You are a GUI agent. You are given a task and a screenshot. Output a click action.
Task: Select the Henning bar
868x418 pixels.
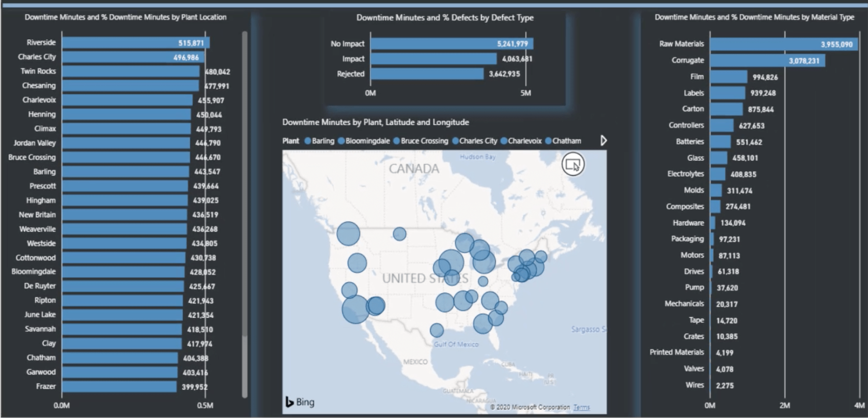click(x=127, y=115)
